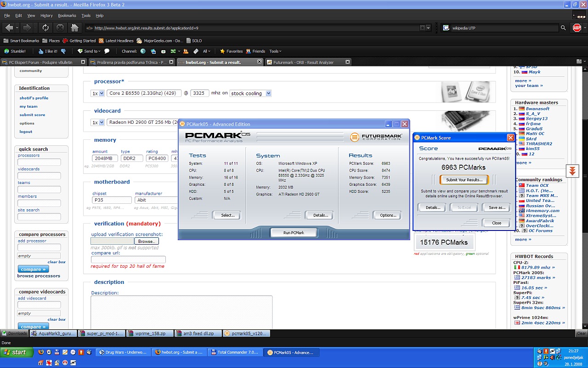The height and width of the screenshot is (368, 588).
Task: Expand the All channels dropdown
Action: pos(206,51)
